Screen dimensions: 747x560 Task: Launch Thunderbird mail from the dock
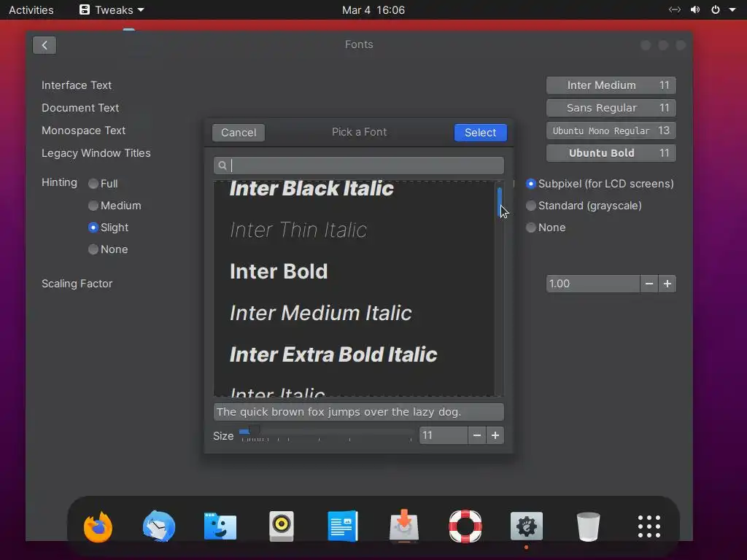tap(159, 526)
